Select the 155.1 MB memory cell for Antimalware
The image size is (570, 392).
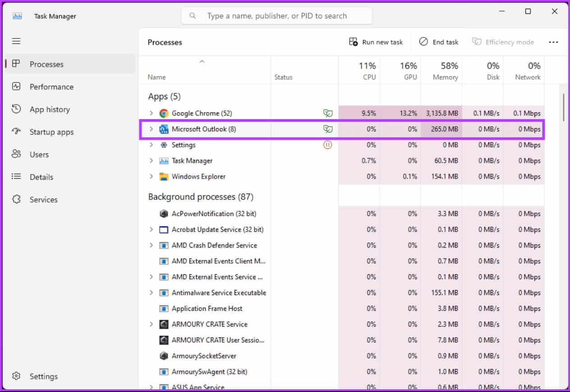pos(441,293)
